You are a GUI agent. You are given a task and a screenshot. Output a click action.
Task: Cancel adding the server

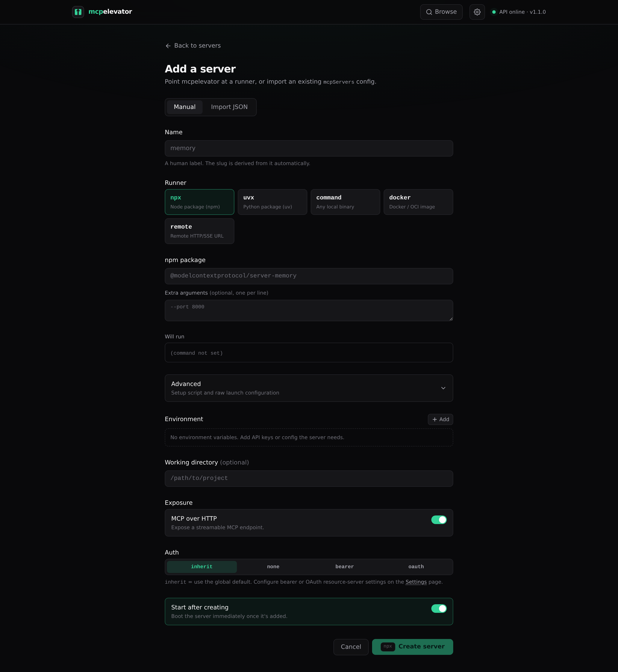pos(351,647)
